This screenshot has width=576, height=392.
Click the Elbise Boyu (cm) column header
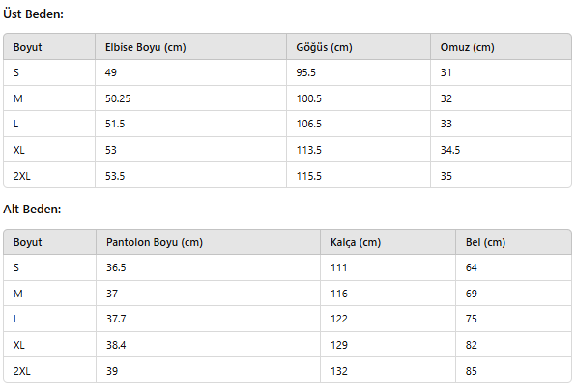190,46
